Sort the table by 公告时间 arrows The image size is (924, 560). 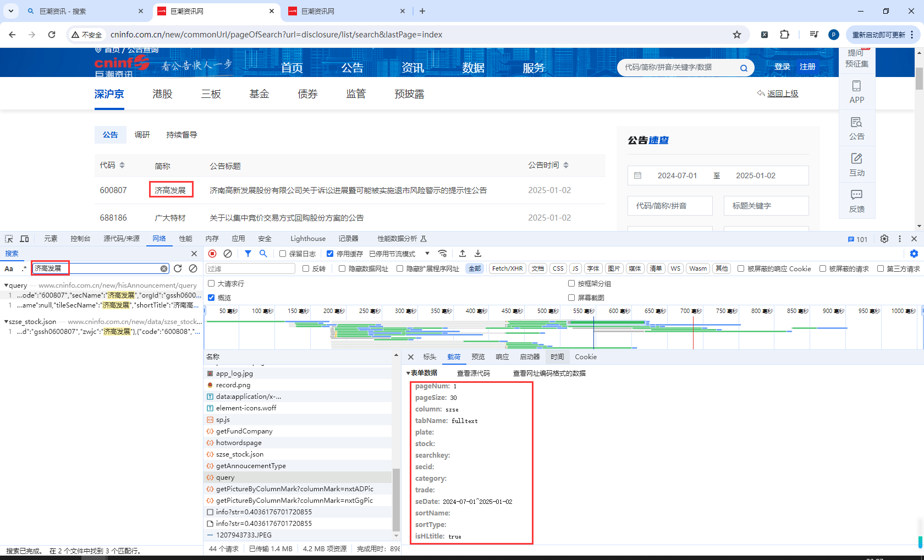[566, 165]
